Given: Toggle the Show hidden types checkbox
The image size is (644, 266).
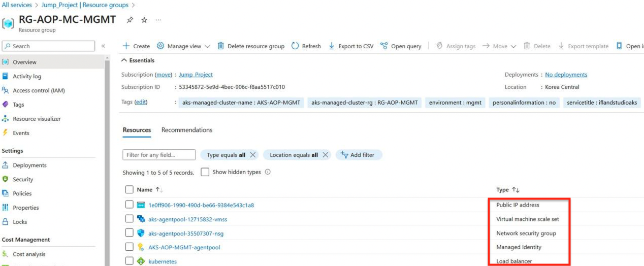Looking at the screenshot, I should tap(205, 172).
